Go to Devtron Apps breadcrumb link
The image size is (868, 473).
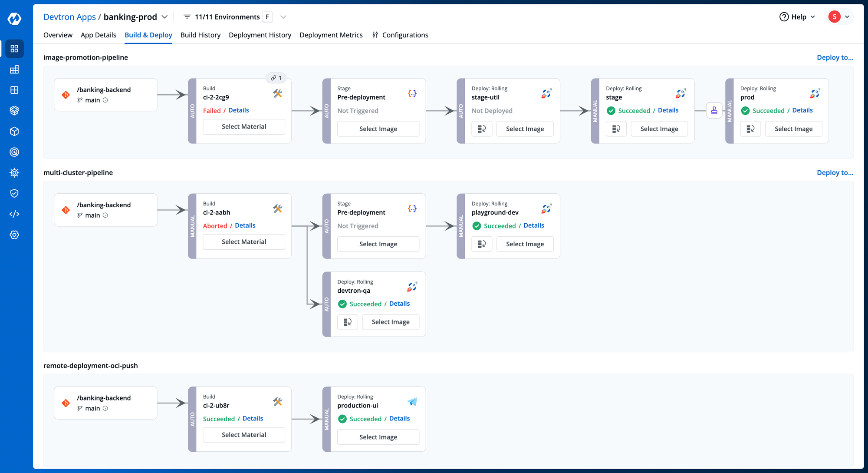click(x=69, y=17)
